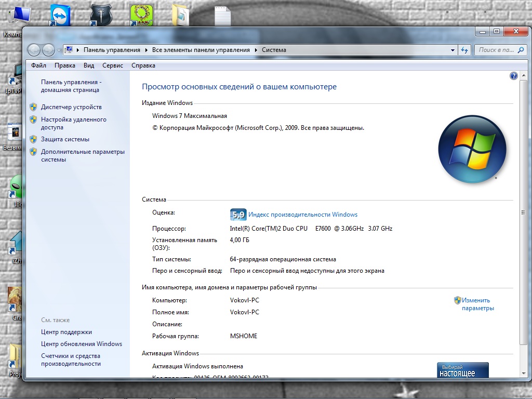532x399 pixels.
Task: Click into the Поиск в панели search field
Action: click(x=496, y=50)
